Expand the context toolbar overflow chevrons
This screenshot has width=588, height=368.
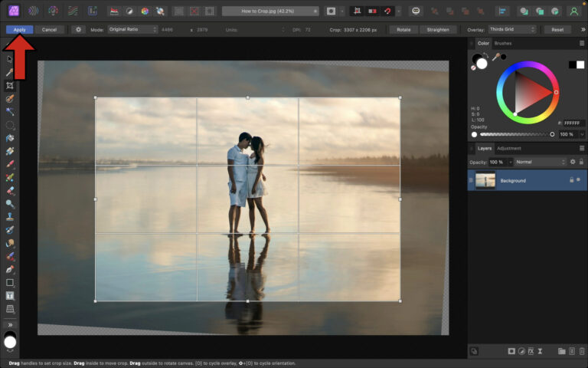(x=583, y=30)
